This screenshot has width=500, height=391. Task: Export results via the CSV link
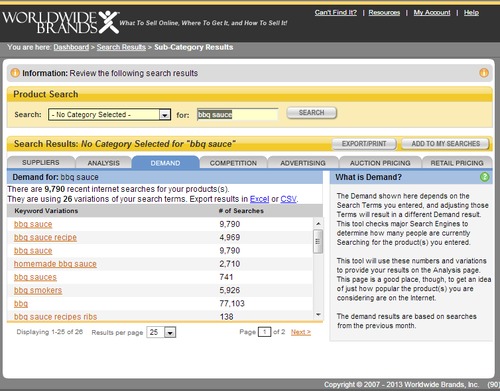[288, 199]
